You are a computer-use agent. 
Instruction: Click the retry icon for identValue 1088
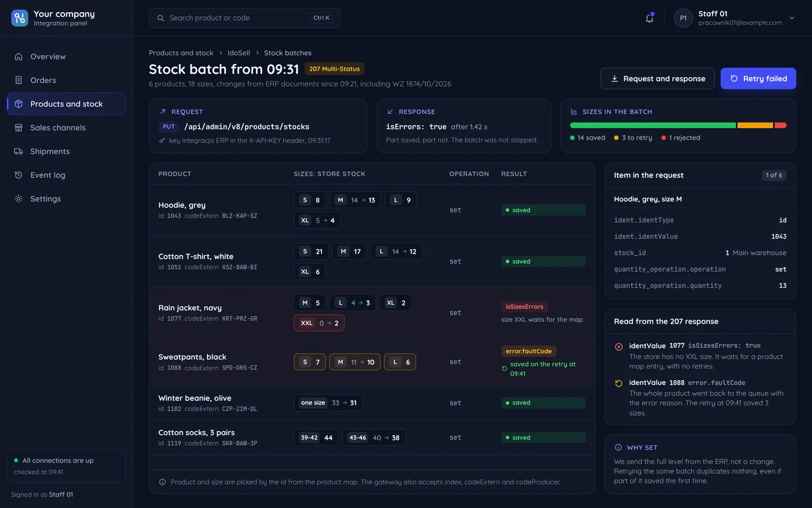[x=619, y=384]
